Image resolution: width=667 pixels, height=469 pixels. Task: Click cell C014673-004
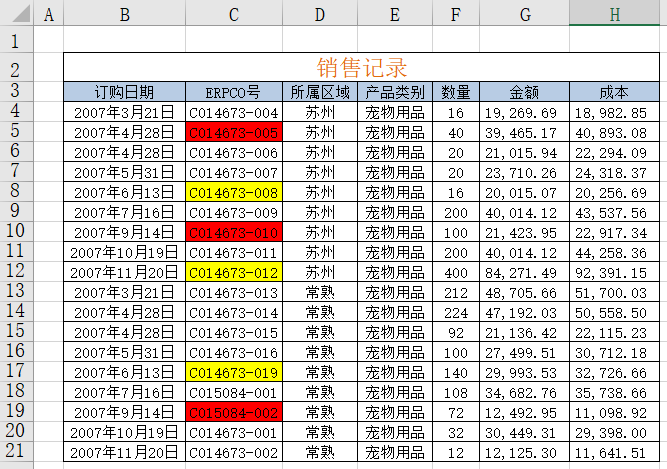(x=234, y=112)
